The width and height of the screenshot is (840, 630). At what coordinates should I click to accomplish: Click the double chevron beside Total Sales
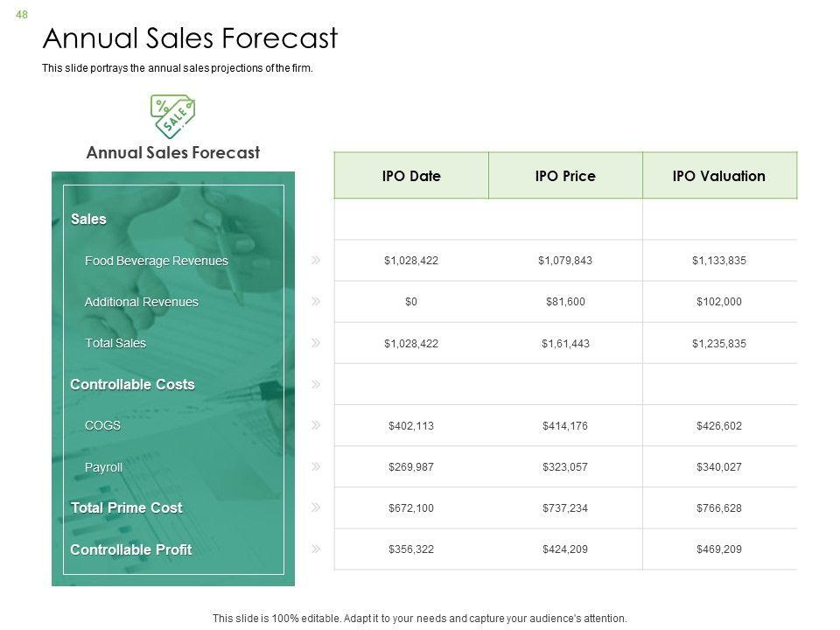click(x=315, y=342)
